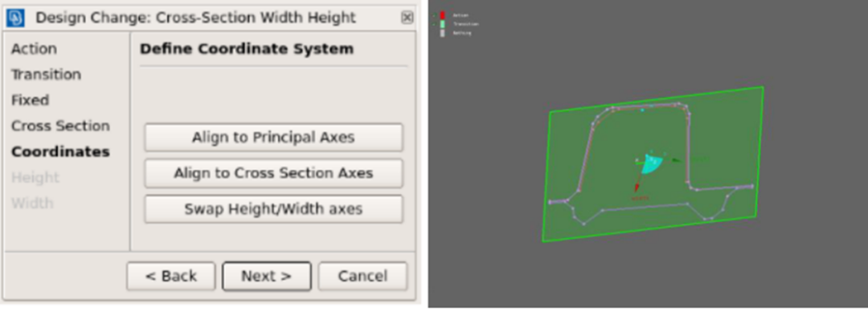The width and height of the screenshot is (868, 309).
Task: Toggle the checkmark beside the Action legend entry
Action: tap(436, 15)
